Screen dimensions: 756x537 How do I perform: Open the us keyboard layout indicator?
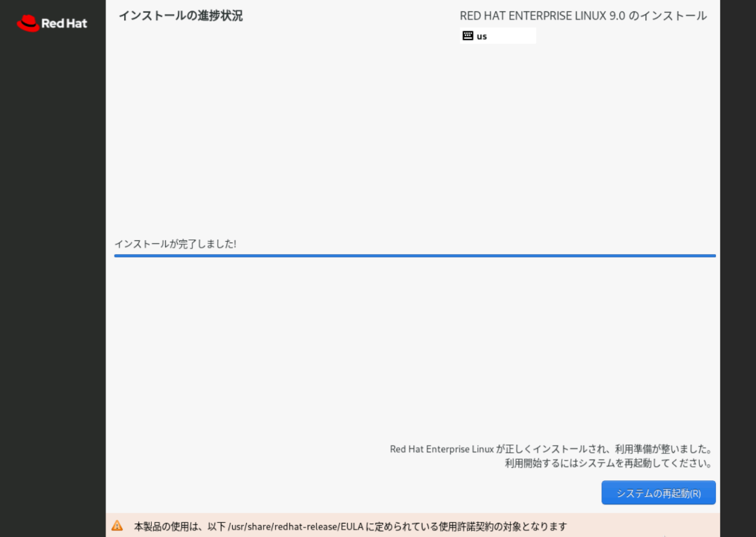pyautogui.click(x=498, y=36)
